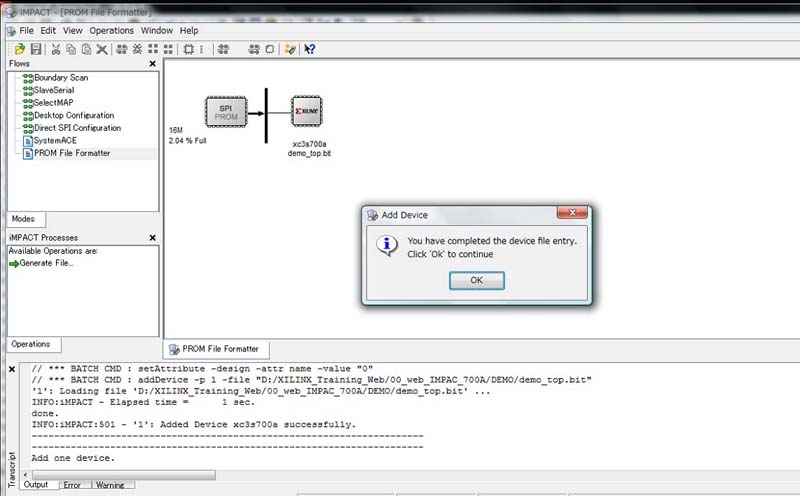
Task: Click the "2.04 % Full" text
Action: 188,141
